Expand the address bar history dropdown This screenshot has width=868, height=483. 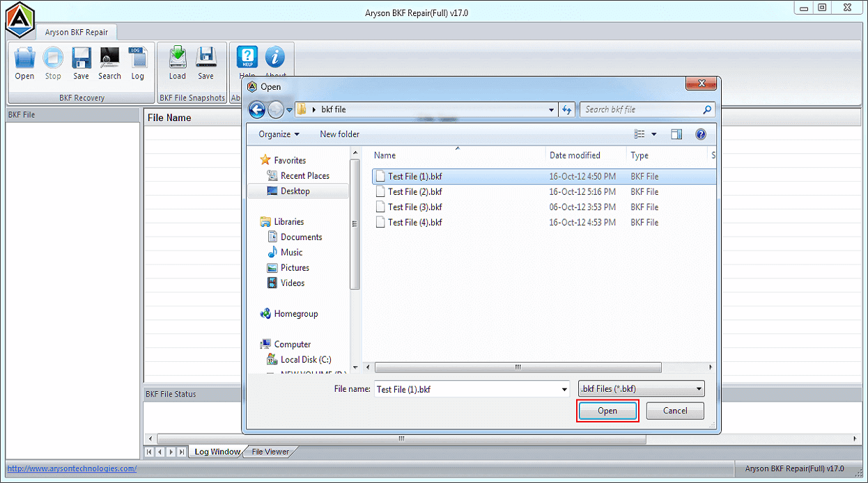551,109
